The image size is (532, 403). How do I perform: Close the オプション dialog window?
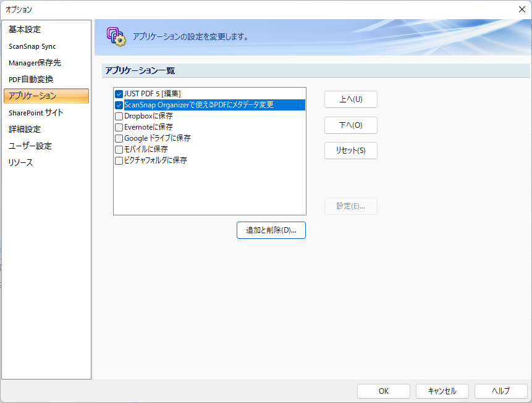point(522,9)
